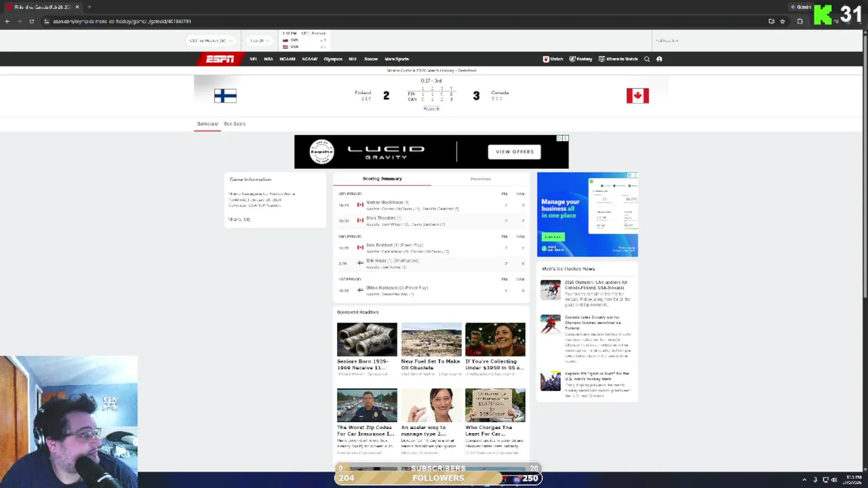Close the current browser tab
Image resolution: width=868 pixels, height=488 pixels.
(77, 7)
